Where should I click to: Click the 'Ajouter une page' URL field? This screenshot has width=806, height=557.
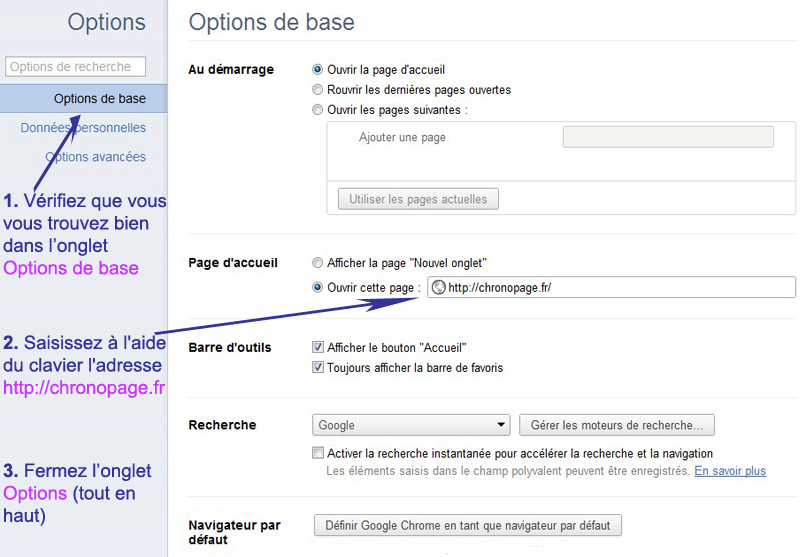point(668,137)
